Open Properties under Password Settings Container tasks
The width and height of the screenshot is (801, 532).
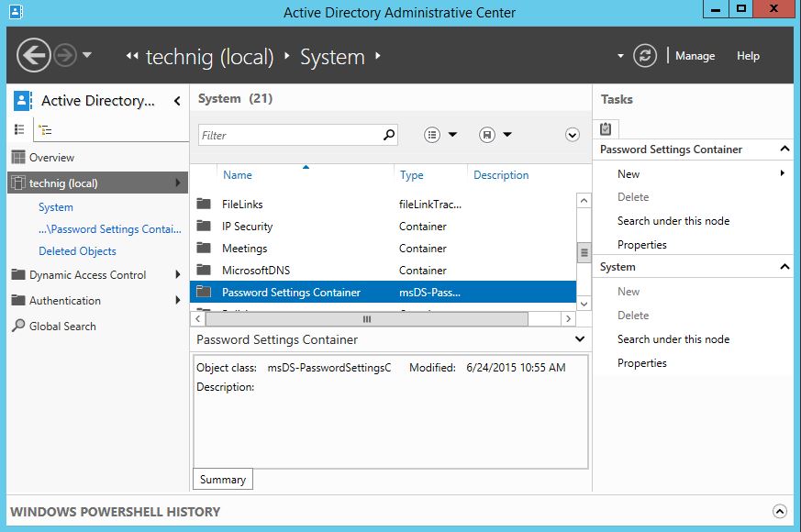tap(641, 245)
